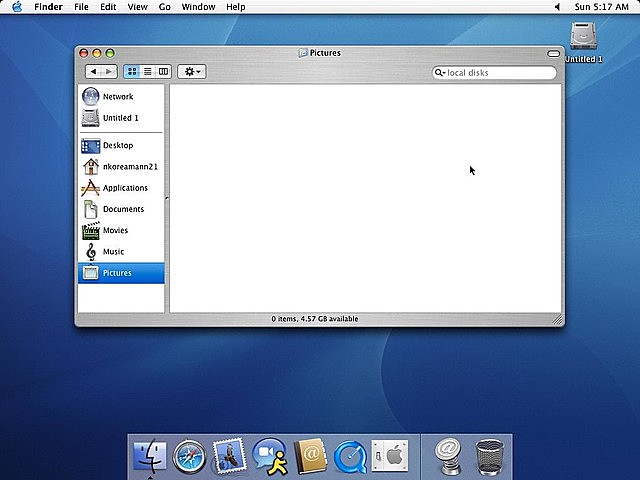Open search scope magnifier dropdown
Screen dimensions: 640x480
[440, 73]
